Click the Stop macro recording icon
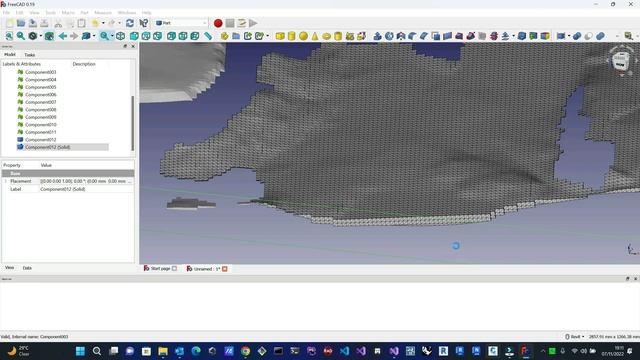This screenshot has height=360, width=640. click(x=230, y=23)
